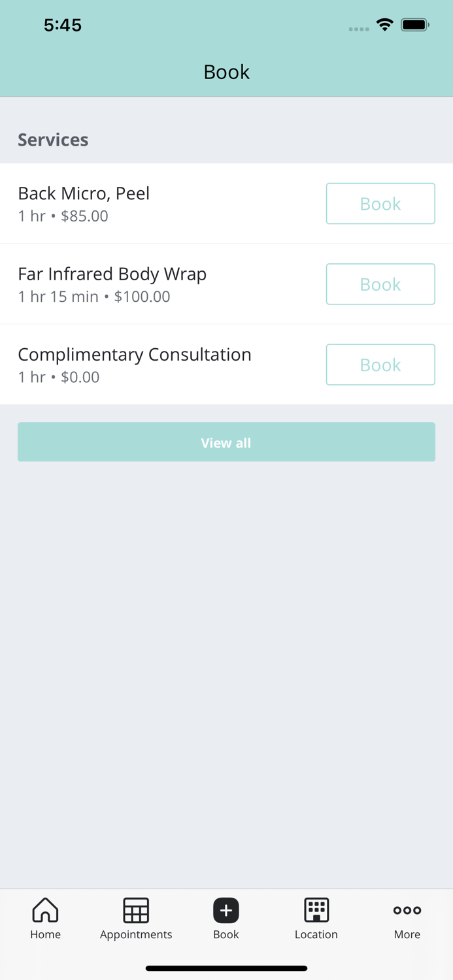The image size is (453, 980).
Task: Tap the Home house icon
Action: coord(45,909)
